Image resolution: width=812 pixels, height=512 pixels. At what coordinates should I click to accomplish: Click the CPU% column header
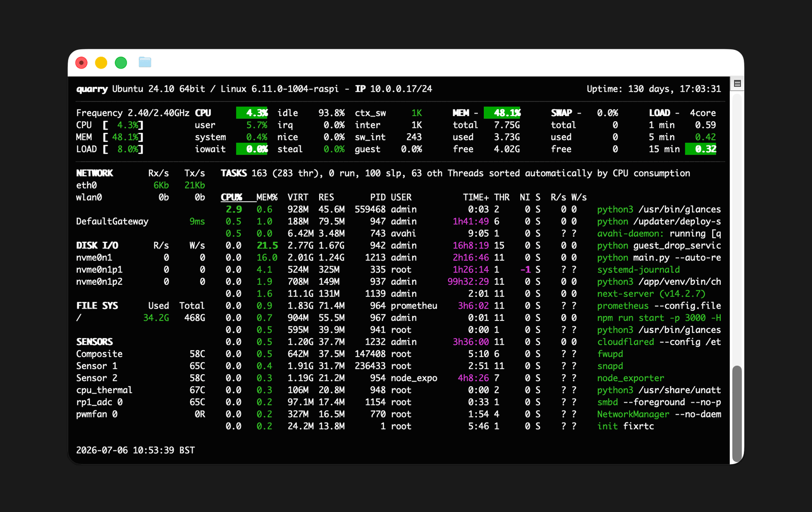(x=231, y=197)
